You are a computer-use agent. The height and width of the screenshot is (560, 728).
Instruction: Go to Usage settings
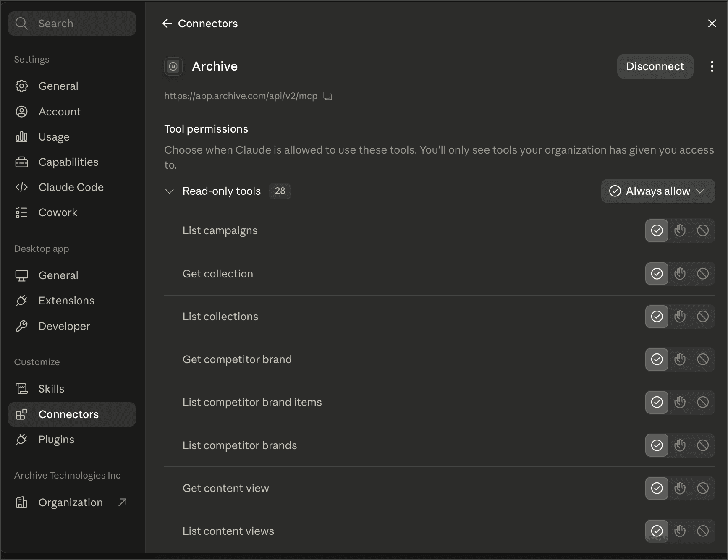tap(72, 137)
